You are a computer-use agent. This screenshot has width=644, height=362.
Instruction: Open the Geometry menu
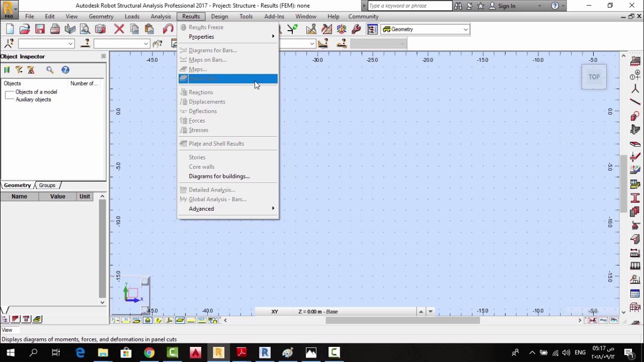point(101,17)
